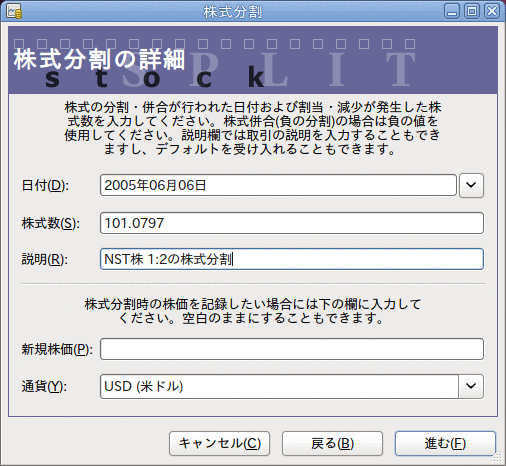Close the 株式分割 dialog window

[x=492, y=11]
